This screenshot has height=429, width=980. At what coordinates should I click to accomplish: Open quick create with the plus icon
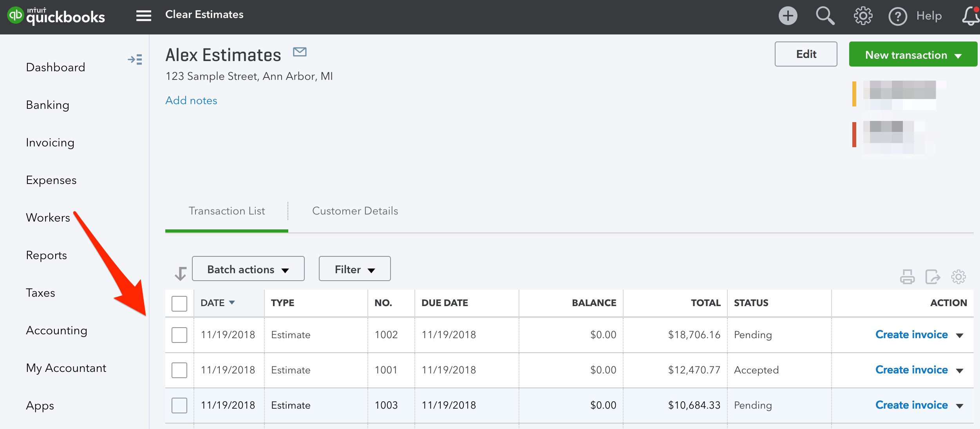[x=788, y=15]
